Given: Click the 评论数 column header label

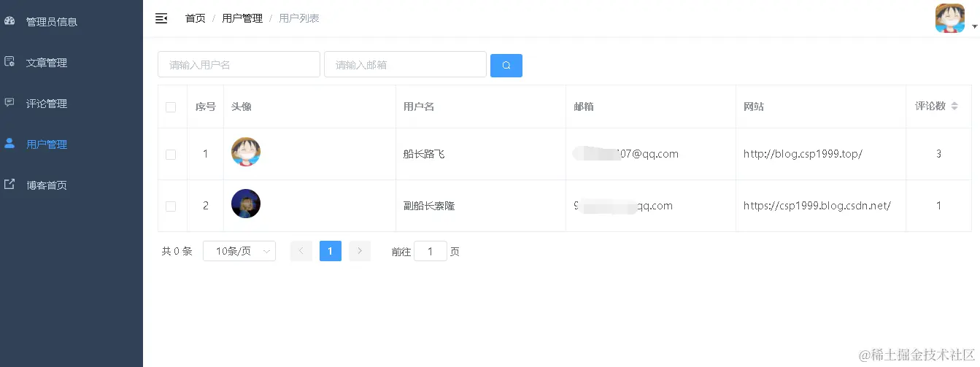Looking at the screenshot, I should 930,106.
